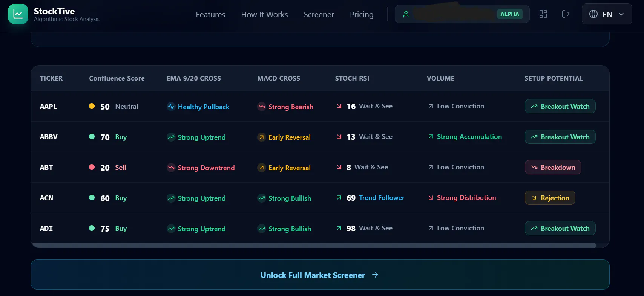The image size is (644, 296).
Task: Click the logout arrow icon
Action: [566, 14]
